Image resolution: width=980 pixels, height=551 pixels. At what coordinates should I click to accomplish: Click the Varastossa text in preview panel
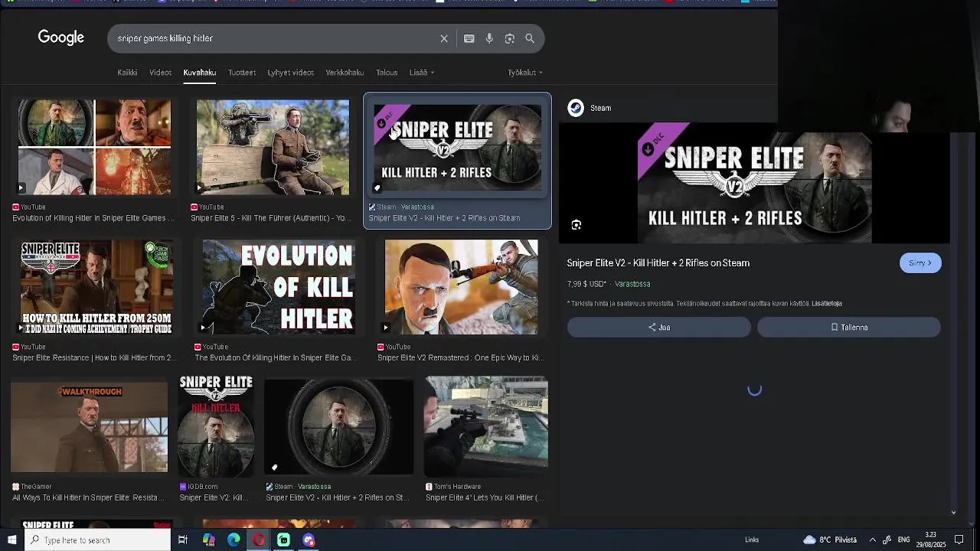(x=632, y=284)
